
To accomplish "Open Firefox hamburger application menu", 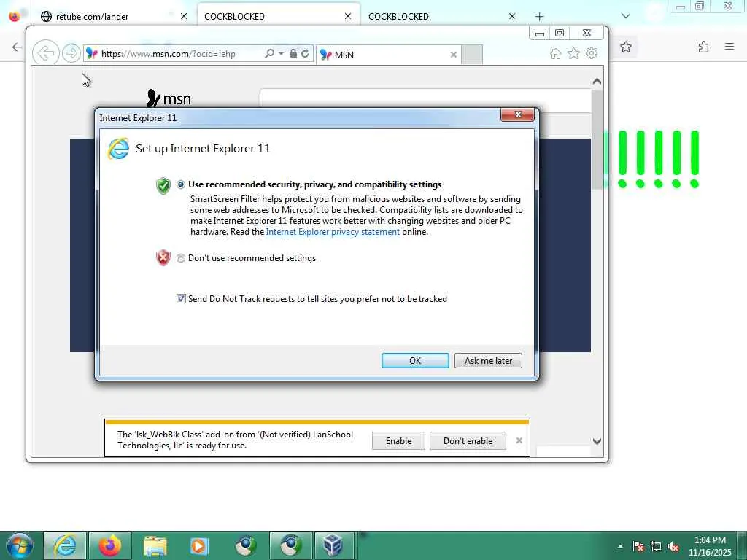I will [729, 47].
